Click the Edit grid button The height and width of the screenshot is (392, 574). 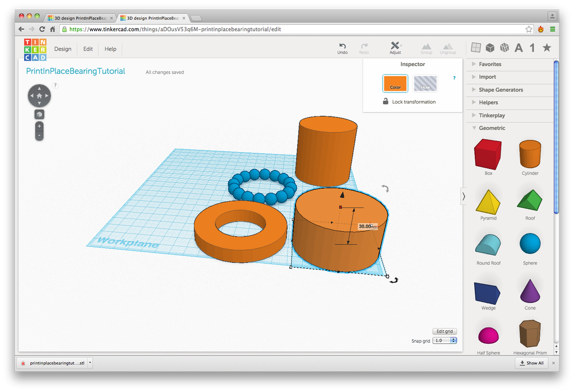point(445,332)
